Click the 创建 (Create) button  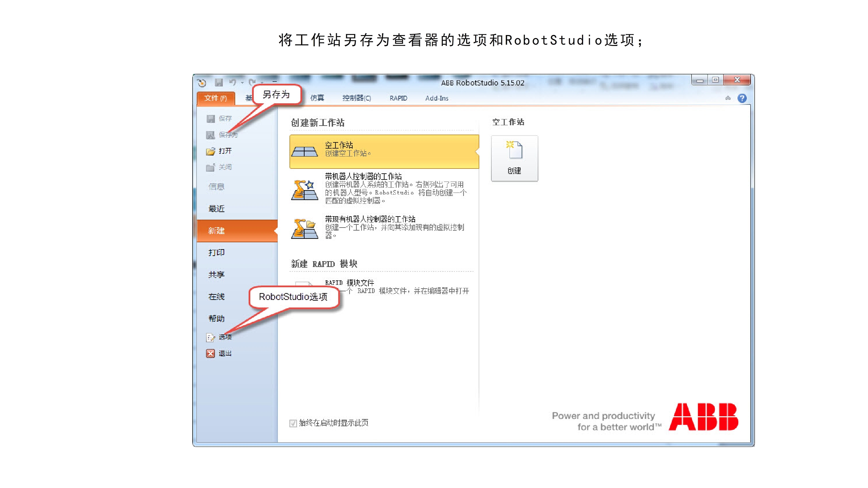[514, 158]
